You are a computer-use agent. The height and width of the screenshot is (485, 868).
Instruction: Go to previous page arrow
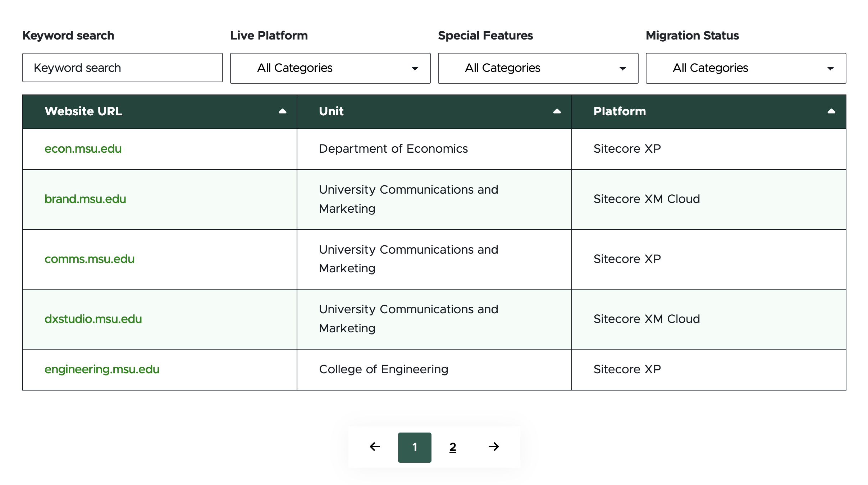(375, 447)
